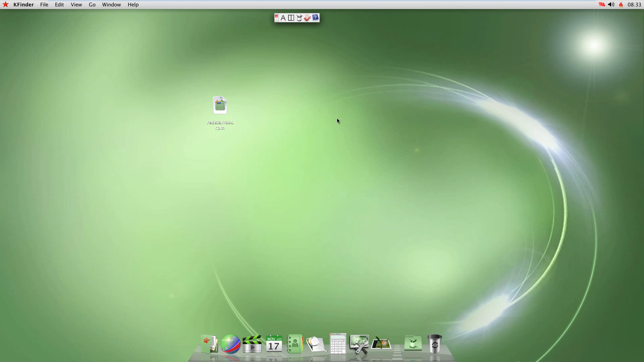Launch the globe web browser from the dock

[x=230, y=344]
